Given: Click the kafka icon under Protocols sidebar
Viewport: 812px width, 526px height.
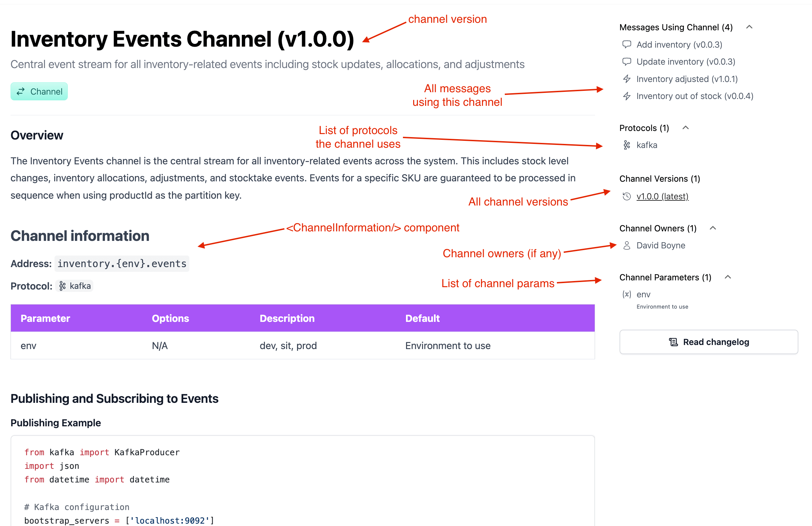Looking at the screenshot, I should pyautogui.click(x=627, y=145).
